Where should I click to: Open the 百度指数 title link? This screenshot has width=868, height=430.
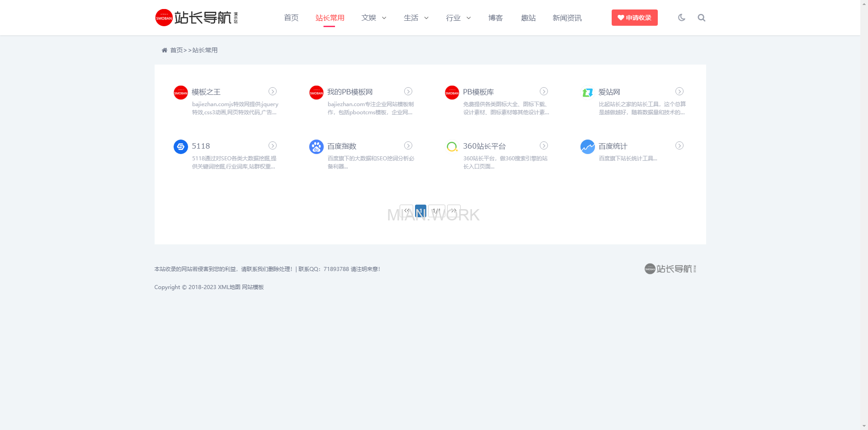342,146
